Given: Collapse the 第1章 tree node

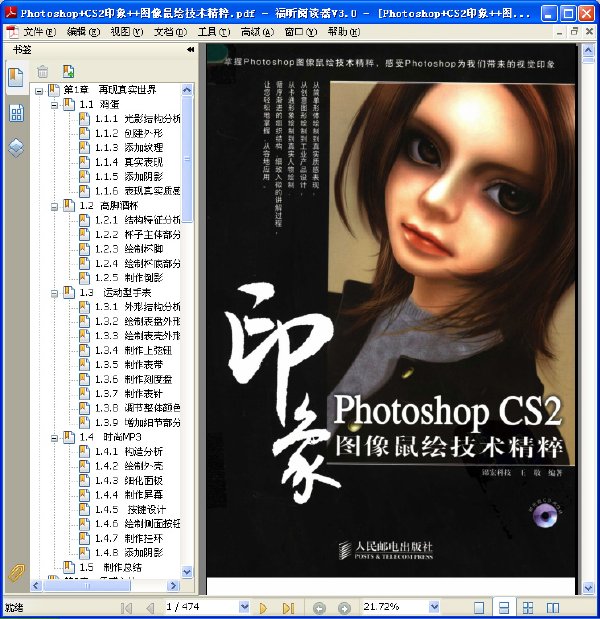Looking at the screenshot, I should click(x=39, y=91).
